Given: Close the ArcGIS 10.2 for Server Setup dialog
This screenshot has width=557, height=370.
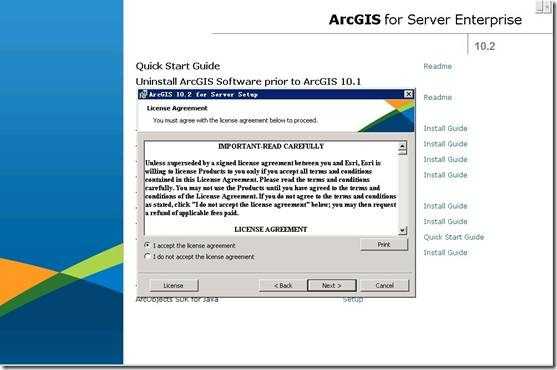Looking at the screenshot, I should (x=409, y=94).
